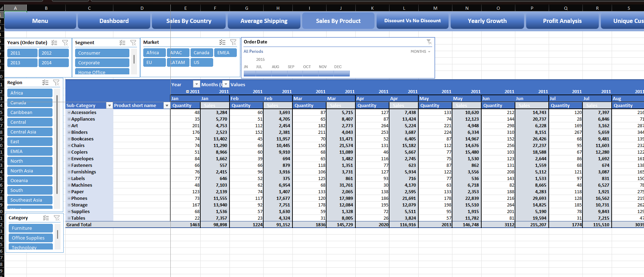The image size is (644, 277).
Task: Filter Category by Office Supplies
Action: point(31,238)
